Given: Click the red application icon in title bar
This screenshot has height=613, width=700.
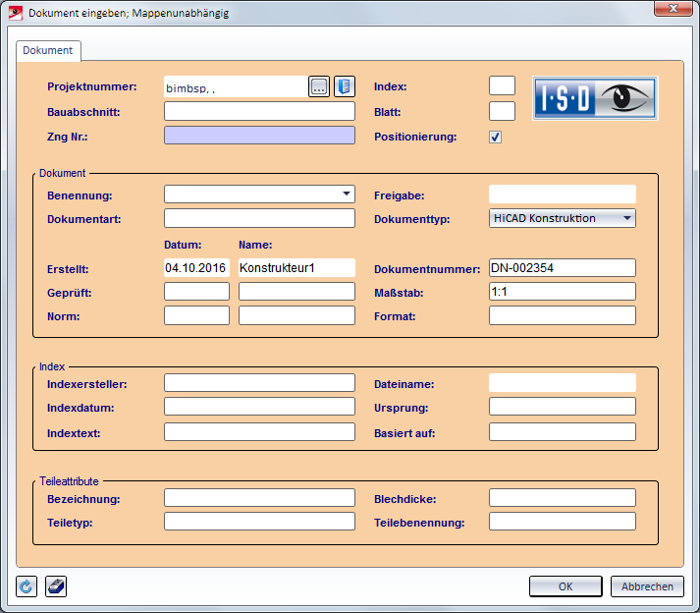Looking at the screenshot, I should pyautogui.click(x=15, y=13).
